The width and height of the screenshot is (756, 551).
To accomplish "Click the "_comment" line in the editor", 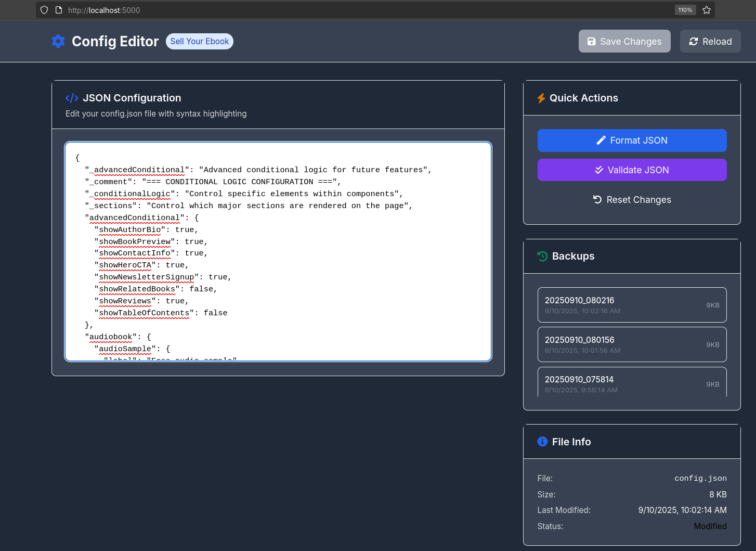I will click(x=213, y=182).
